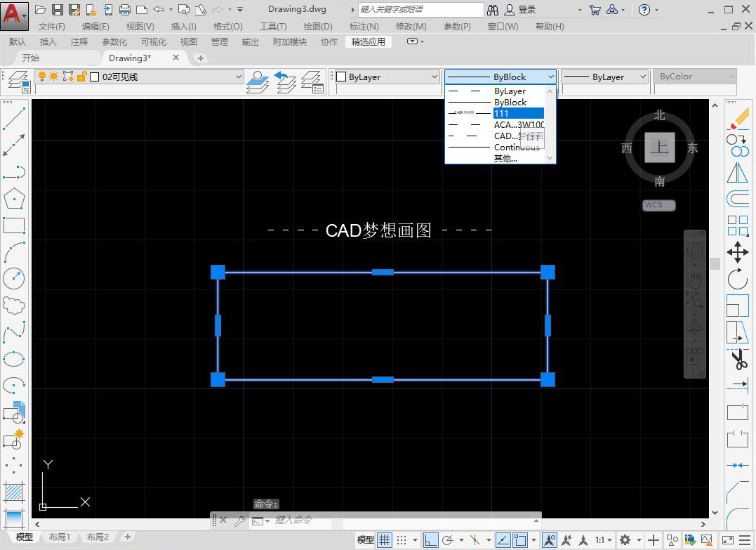
Task: Toggle grid display in status bar
Action: [x=384, y=540]
